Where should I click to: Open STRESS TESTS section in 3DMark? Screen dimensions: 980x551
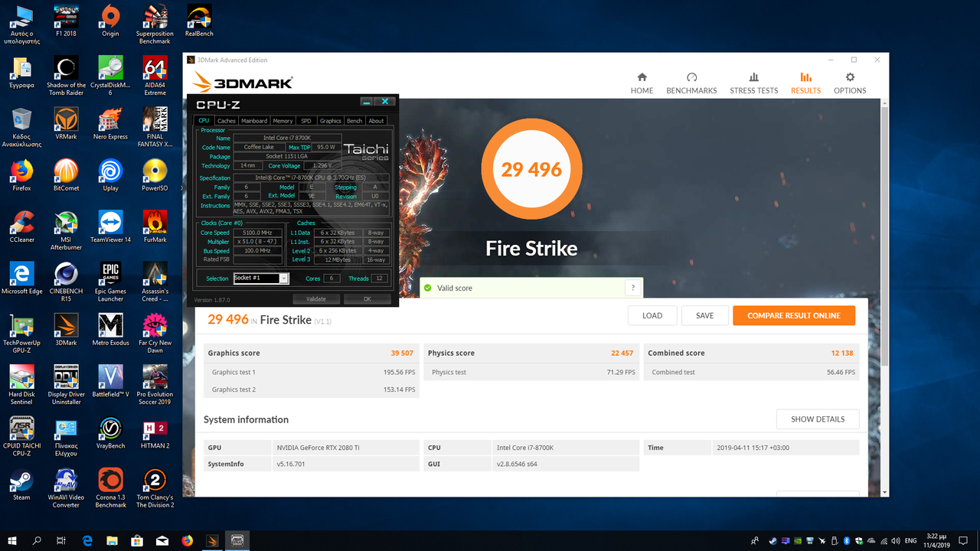(753, 83)
